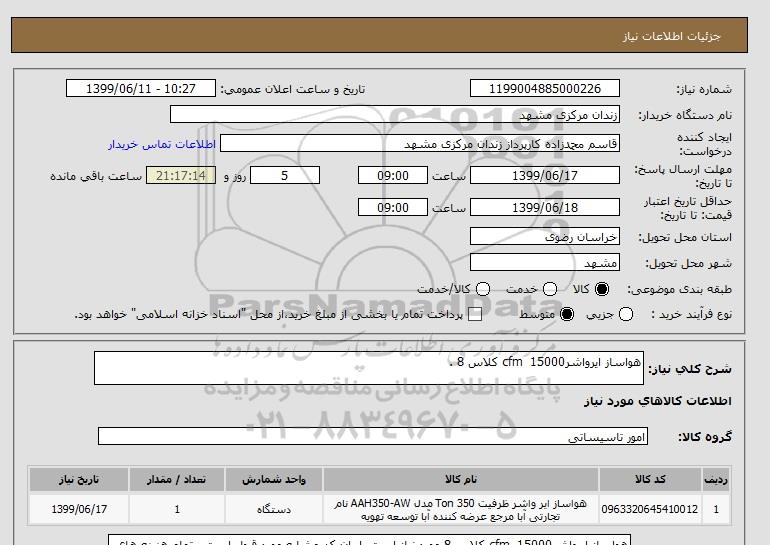Click the استان محل تحویل label

(x=685, y=237)
